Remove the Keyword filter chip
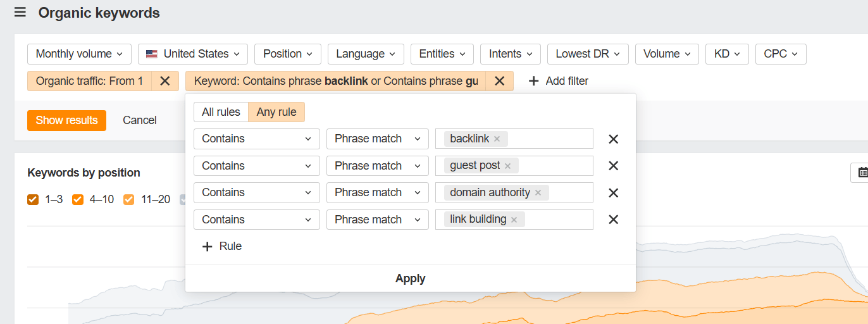Image resolution: width=868 pixels, height=324 pixels. point(499,81)
